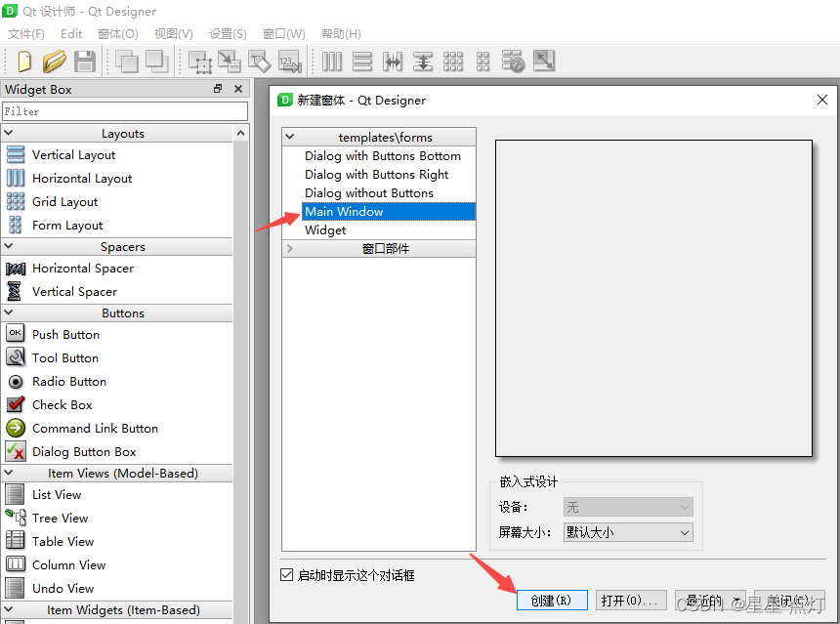Open the 设置(S) menu
840x624 pixels.
point(228,34)
